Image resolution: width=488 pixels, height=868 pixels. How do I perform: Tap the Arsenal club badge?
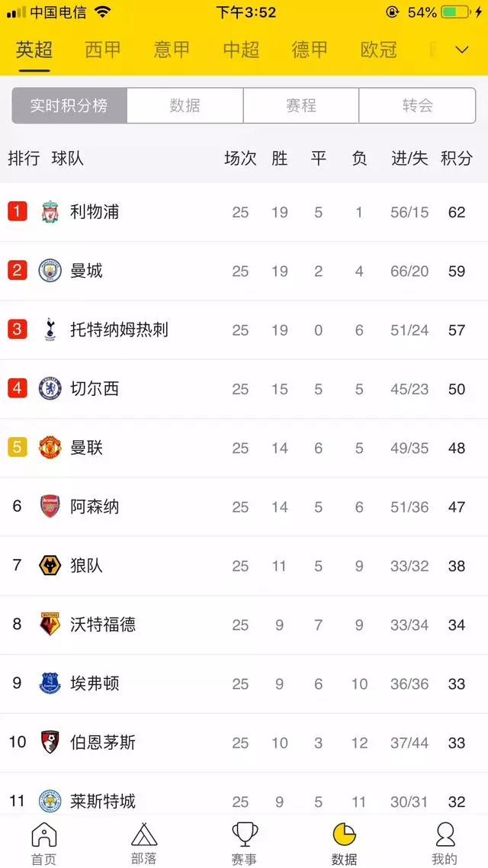pos(50,506)
